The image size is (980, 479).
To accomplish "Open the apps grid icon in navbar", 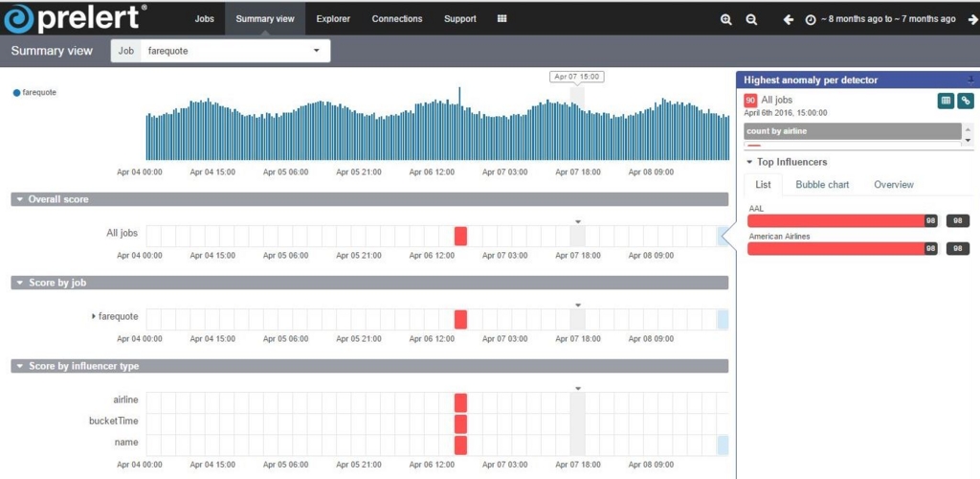I will coord(501,19).
